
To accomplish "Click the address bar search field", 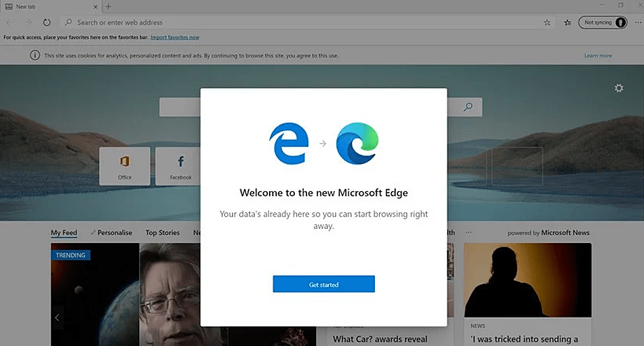I will pyautogui.click(x=308, y=22).
